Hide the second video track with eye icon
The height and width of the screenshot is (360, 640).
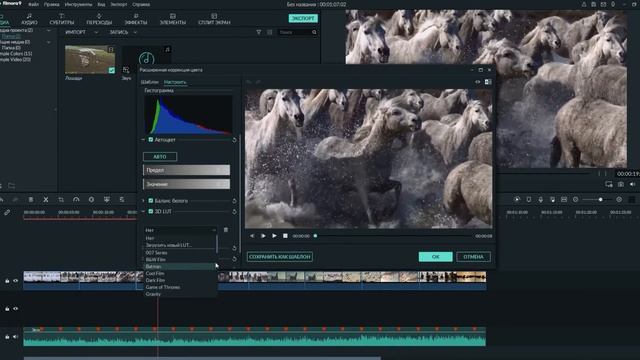[x=16, y=309]
